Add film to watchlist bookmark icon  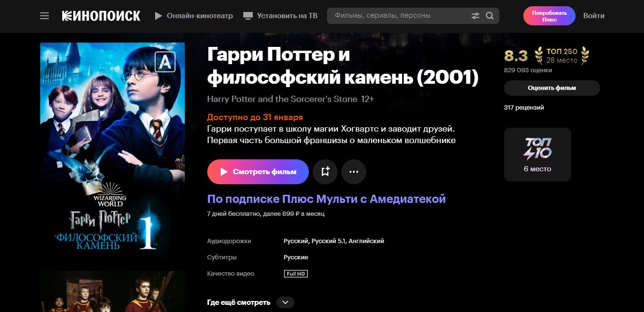pyautogui.click(x=325, y=172)
